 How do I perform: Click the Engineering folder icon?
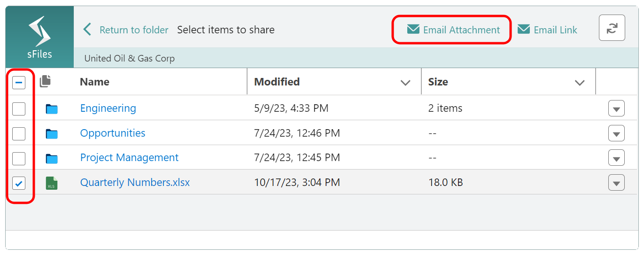tap(52, 109)
